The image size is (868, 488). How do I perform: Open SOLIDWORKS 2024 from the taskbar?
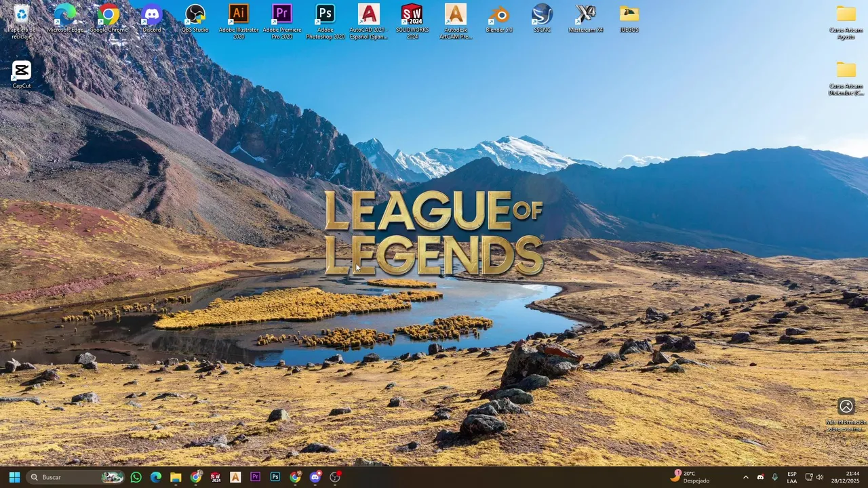pos(216,477)
